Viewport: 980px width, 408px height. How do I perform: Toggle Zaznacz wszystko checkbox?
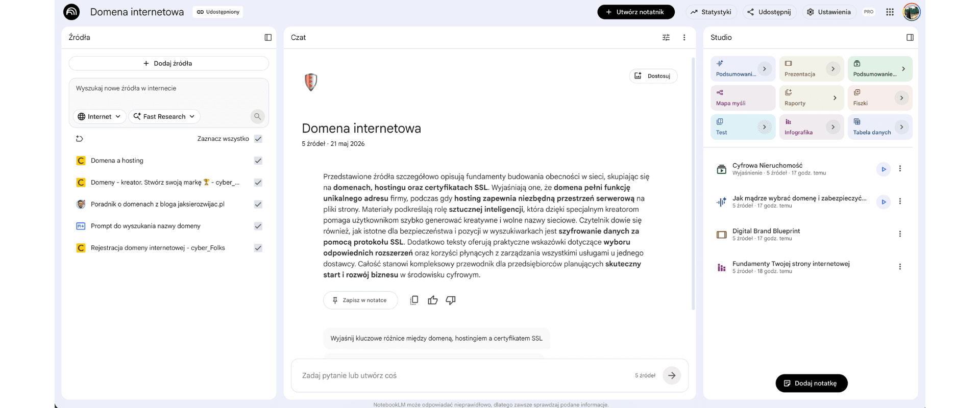point(258,139)
